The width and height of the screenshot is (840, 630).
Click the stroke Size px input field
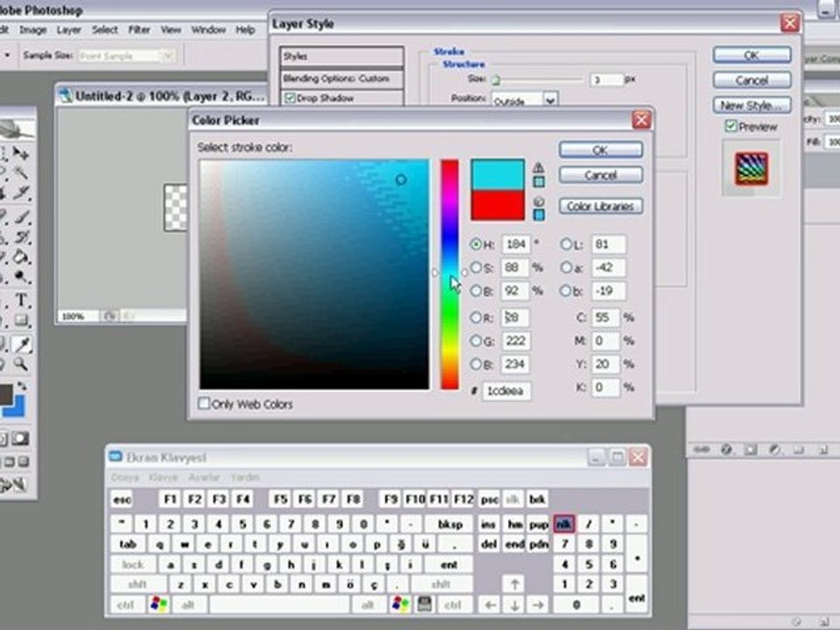point(606,80)
